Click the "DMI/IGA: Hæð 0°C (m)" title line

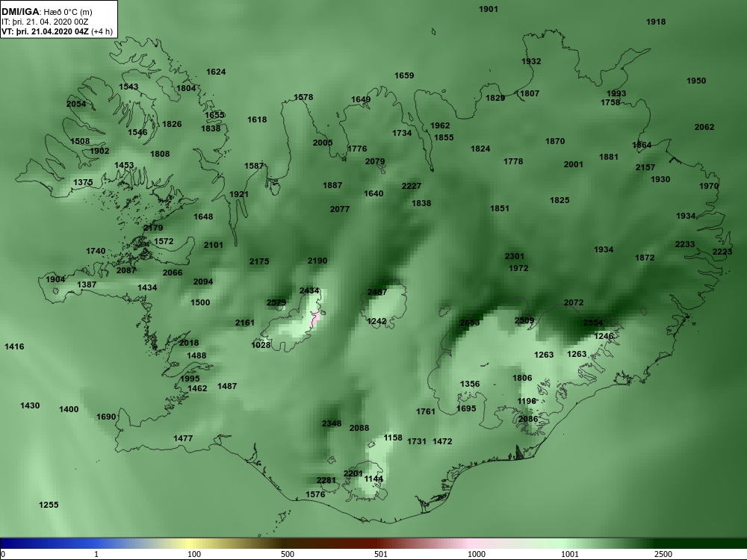tap(46, 13)
